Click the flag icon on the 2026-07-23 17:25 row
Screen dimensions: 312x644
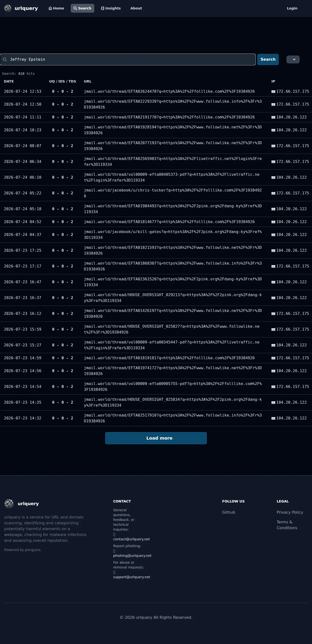[x=273, y=251]
